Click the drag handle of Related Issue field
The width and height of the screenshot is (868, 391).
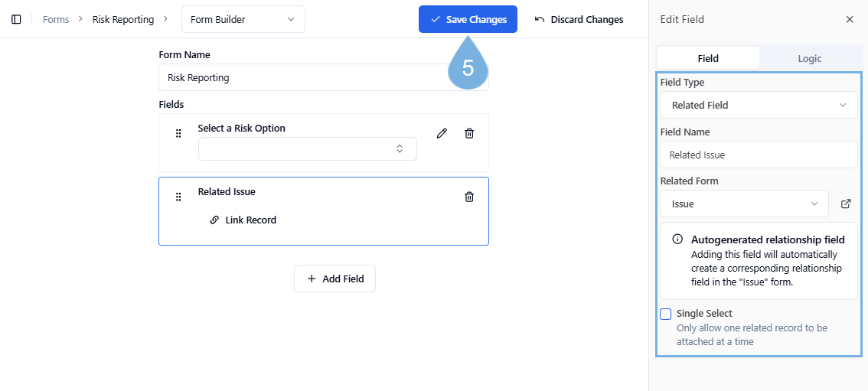point(178,197)
